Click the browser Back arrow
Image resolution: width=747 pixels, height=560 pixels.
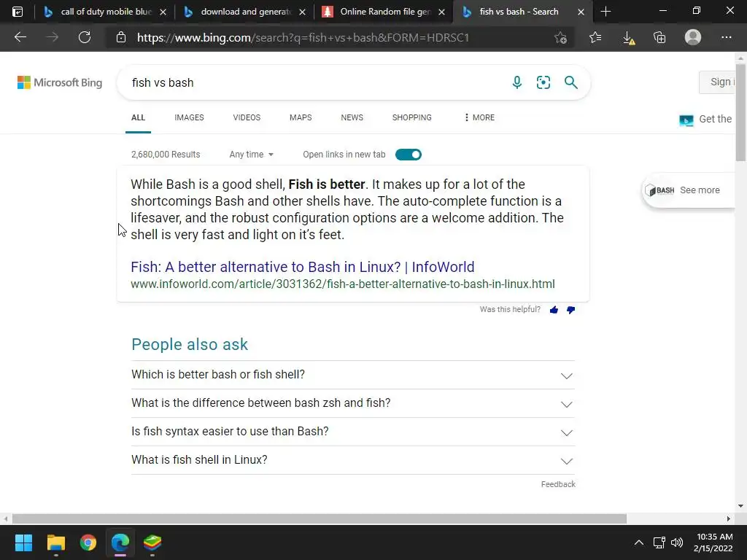(x=20, y=37)
